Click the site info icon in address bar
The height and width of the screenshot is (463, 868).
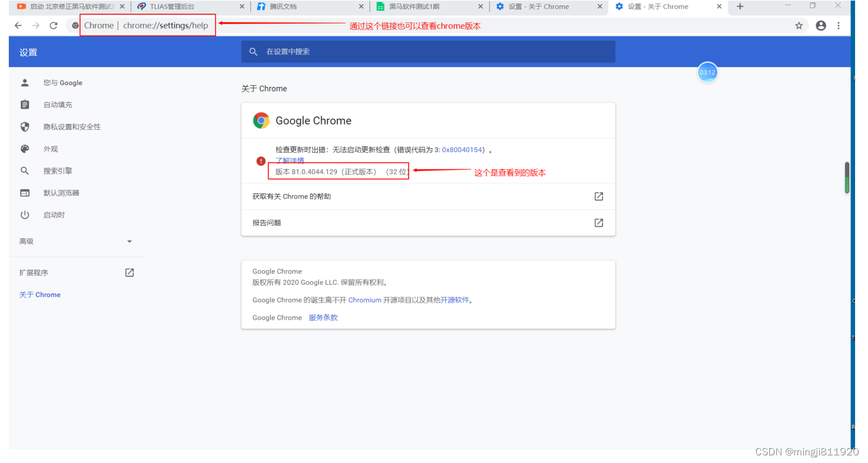coord(75,25)
